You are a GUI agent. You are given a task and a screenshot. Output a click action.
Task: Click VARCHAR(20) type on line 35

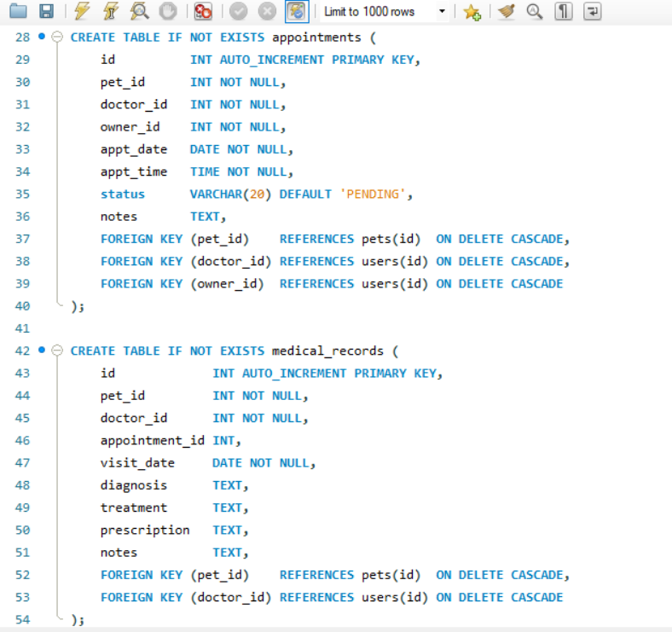230,194
